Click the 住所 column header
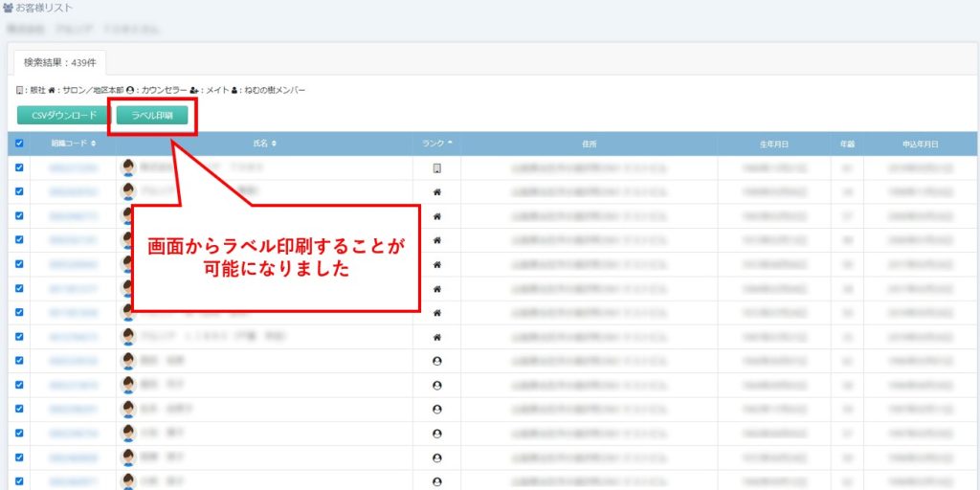 click(589, 144)
